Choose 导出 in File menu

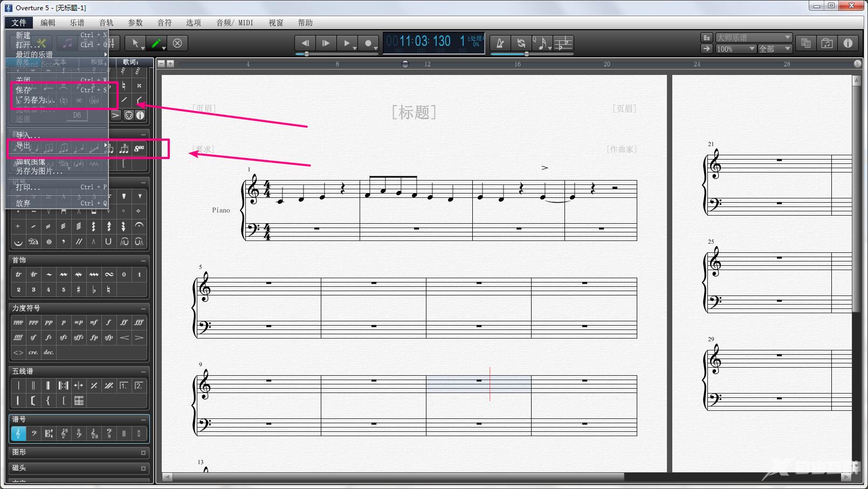(x=57, y=146)
